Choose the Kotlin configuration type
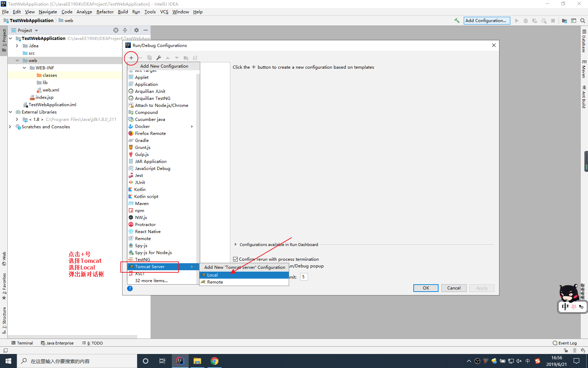The height and width of the screenshot is (368, 588). click(x=161, y=190)
